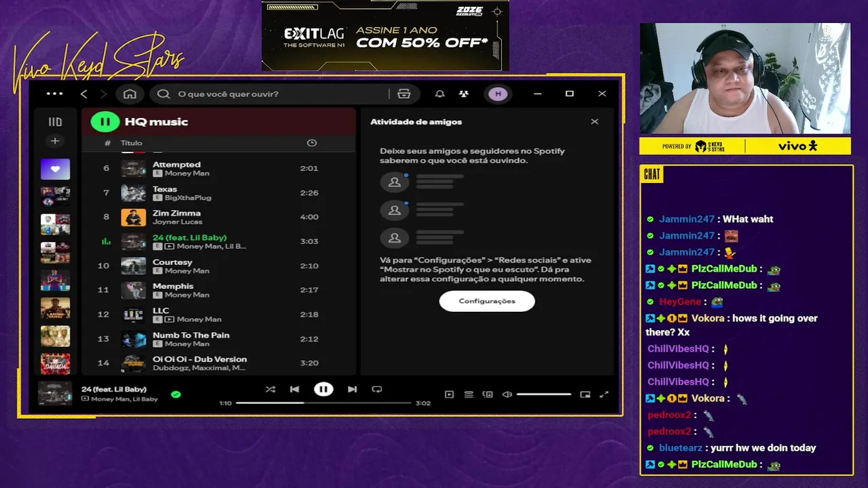The height and width of the screenshot is (488, 868).
Task: Open the HQ music playlist title
Action: click(x=156, y=122)
